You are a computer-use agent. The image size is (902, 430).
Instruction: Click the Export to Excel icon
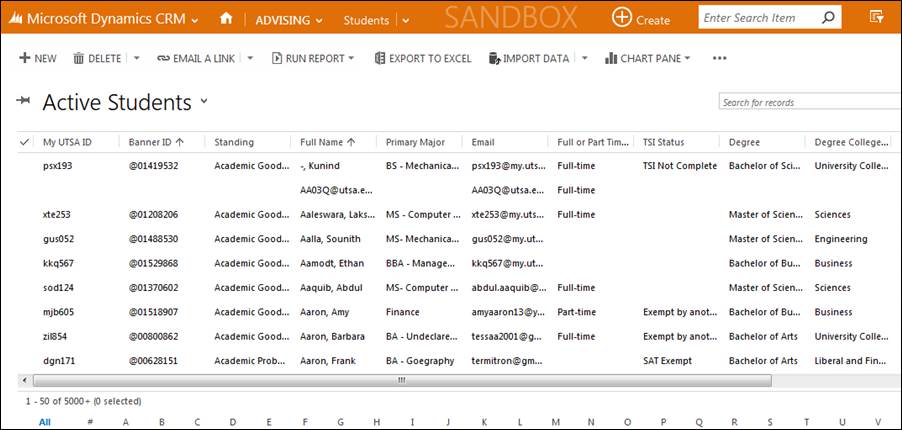coord(380,59)
